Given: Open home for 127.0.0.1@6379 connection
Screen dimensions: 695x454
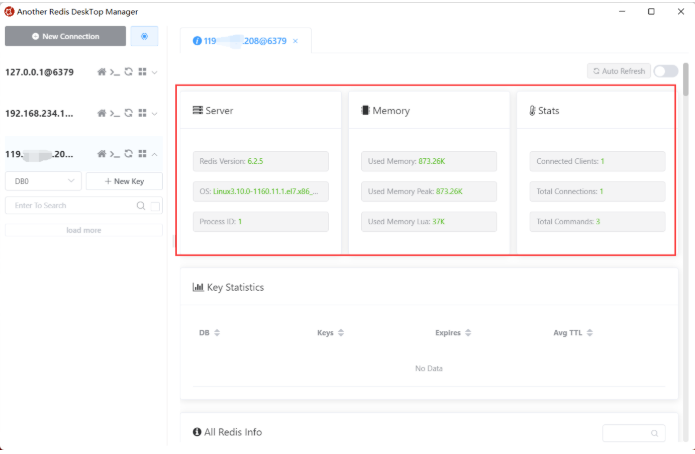Looking at the screenshot, I should point(102,72).
